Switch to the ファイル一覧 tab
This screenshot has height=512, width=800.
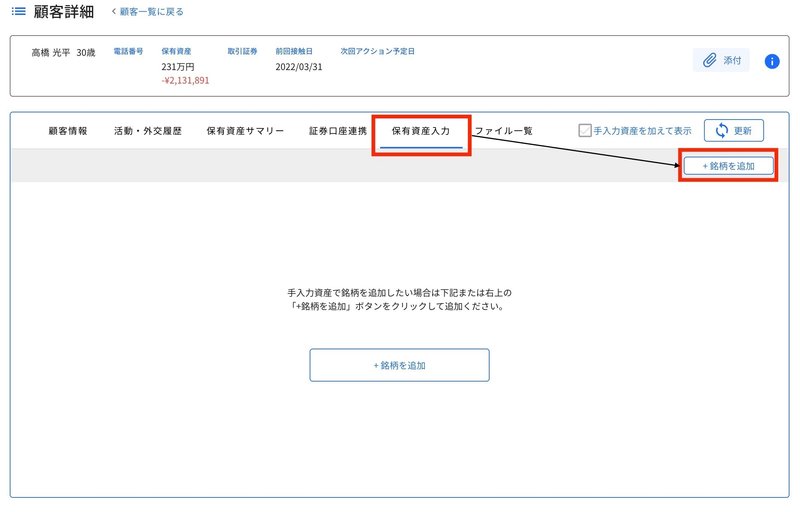click(504, 131)
